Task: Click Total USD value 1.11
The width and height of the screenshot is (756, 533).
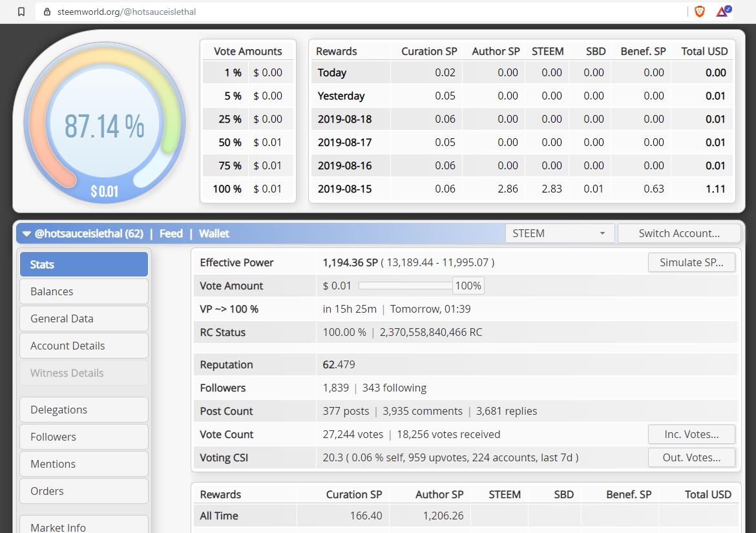Action: [715, 189]
